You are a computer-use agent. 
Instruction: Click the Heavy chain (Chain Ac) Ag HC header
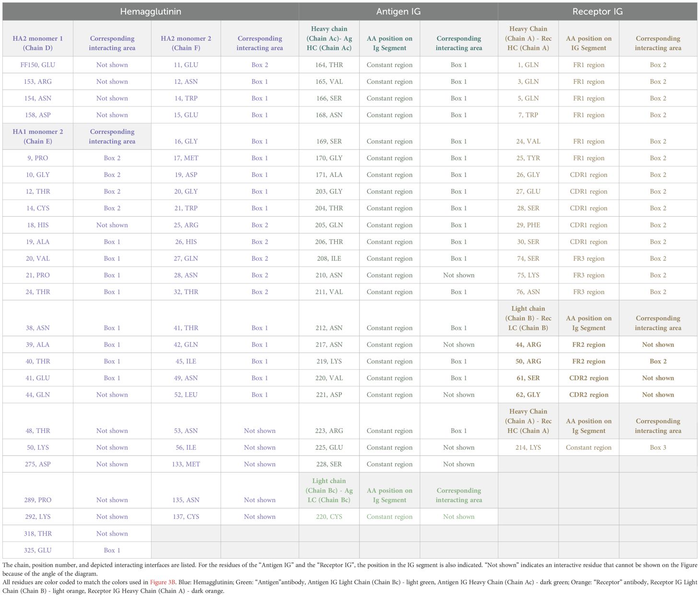pos(329,38)
